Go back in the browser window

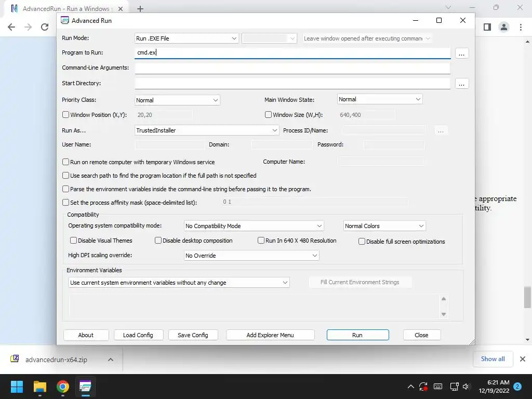pos(11,27)
